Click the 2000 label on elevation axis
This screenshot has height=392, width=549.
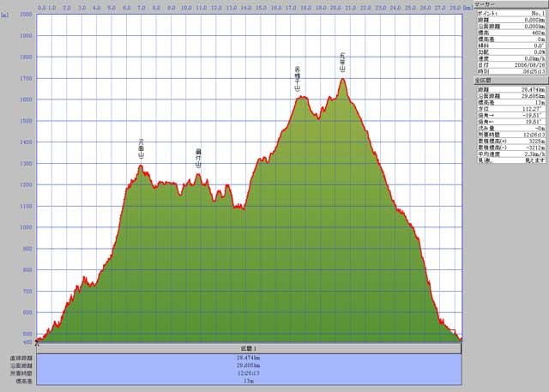coord(25,15)
